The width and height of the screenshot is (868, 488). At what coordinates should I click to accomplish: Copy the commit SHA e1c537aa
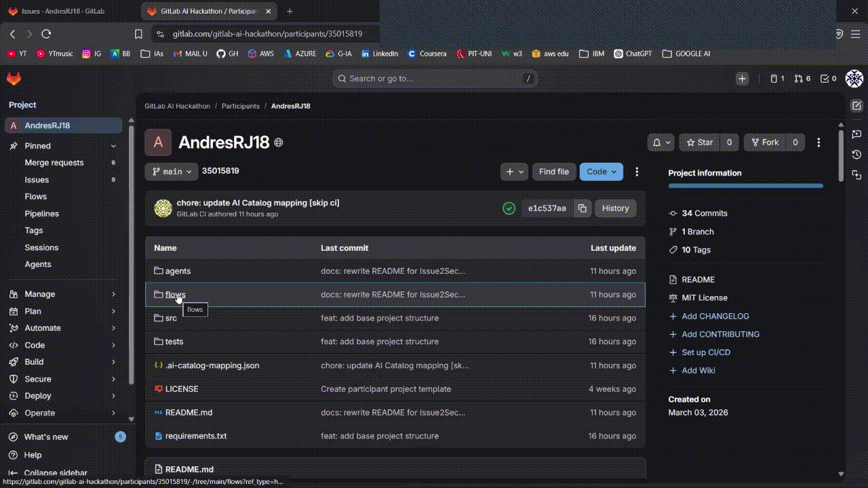click(x=582, y=208)
